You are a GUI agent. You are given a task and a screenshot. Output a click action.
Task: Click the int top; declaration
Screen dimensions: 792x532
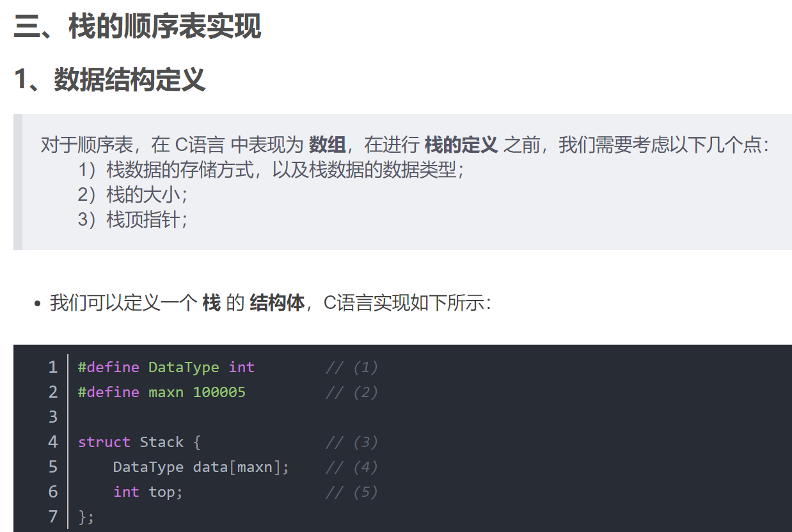point(148,492)
